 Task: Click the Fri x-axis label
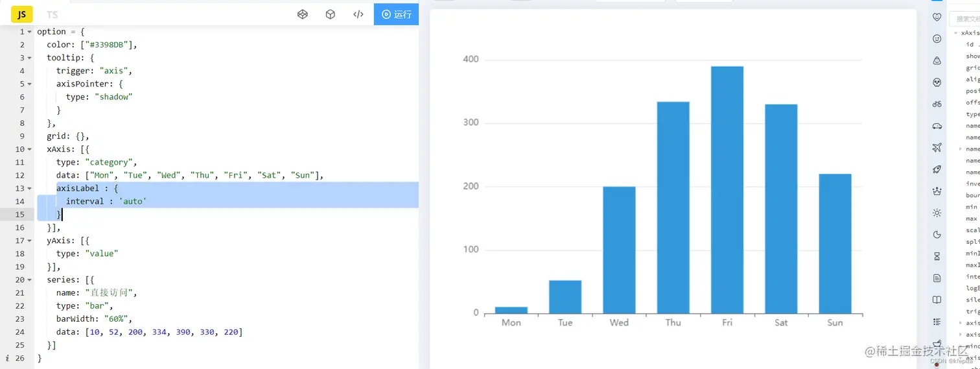tap(727, 322)
